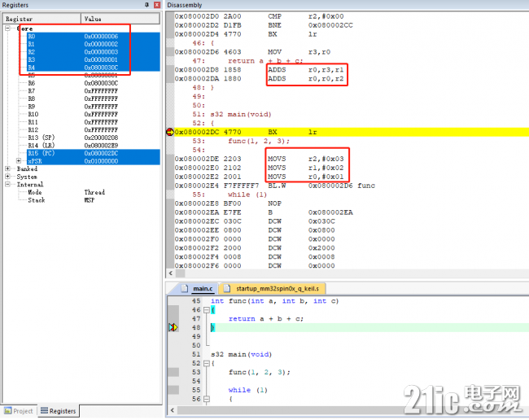
Task: Click the R0 value 0x00000006
Action: pyautogui.click(x=101, y=36)
